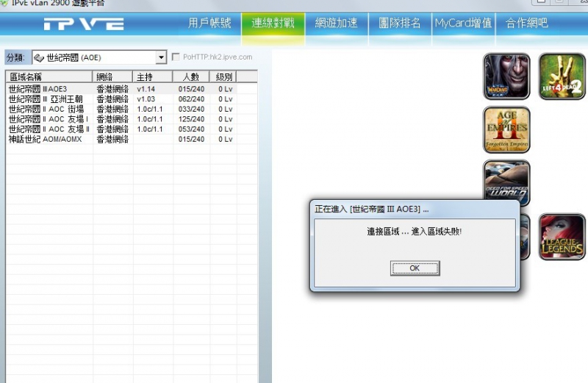
Task: Expand the 分類 category dropdown arrow
Action: [161, 57]
